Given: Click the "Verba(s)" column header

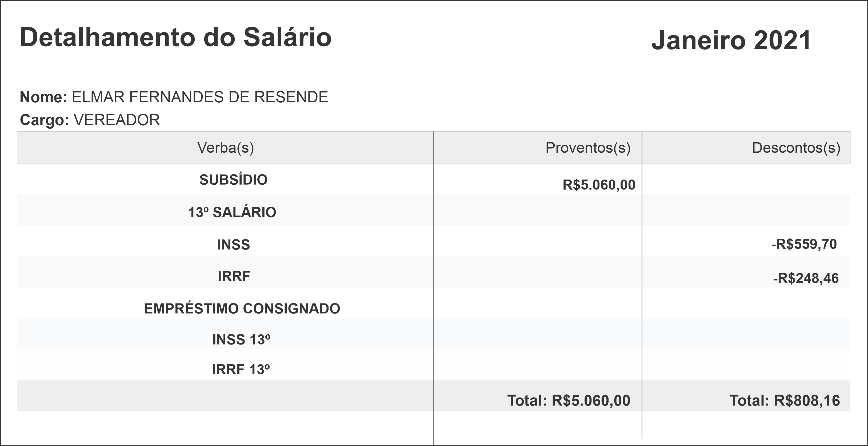Looking at the screenshot, I should point(225,148).
